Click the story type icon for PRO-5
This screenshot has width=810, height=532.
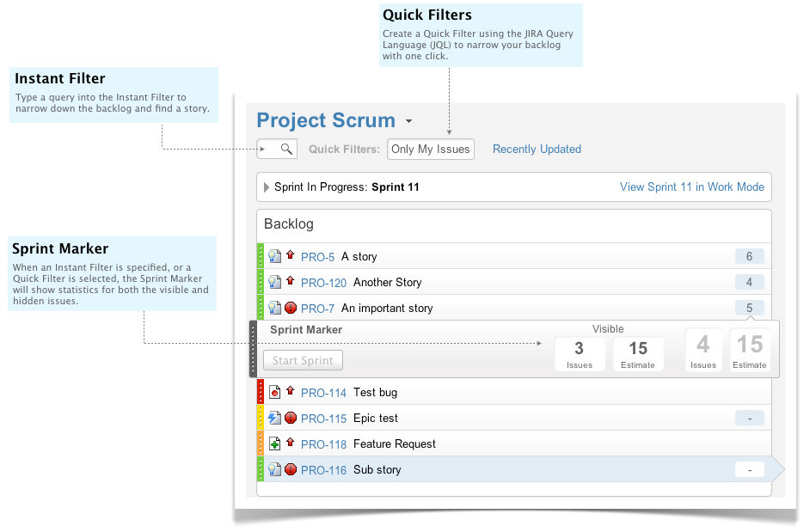(275, 256)
